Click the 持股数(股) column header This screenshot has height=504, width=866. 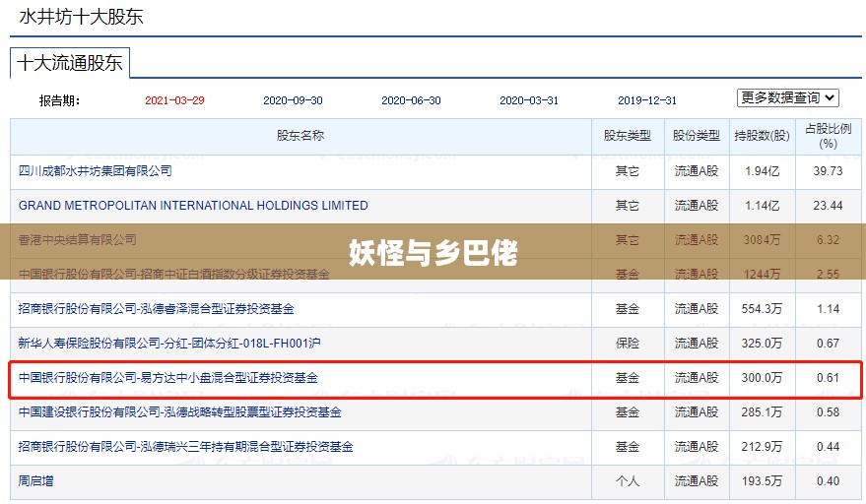click(x=763, y=136)
